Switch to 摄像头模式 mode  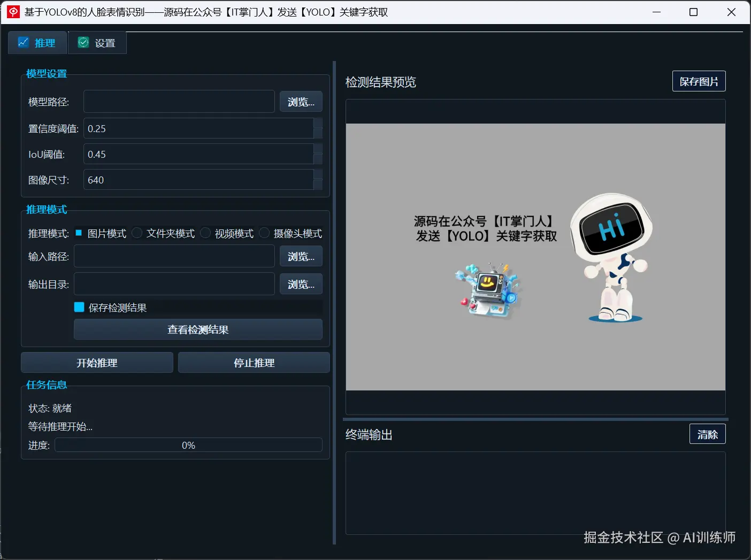tap(264, 233)
